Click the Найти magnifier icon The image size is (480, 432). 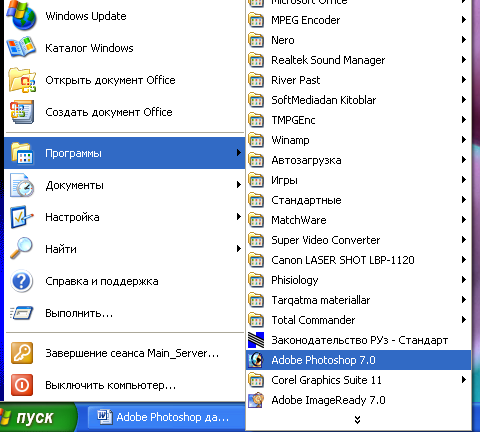21,249
